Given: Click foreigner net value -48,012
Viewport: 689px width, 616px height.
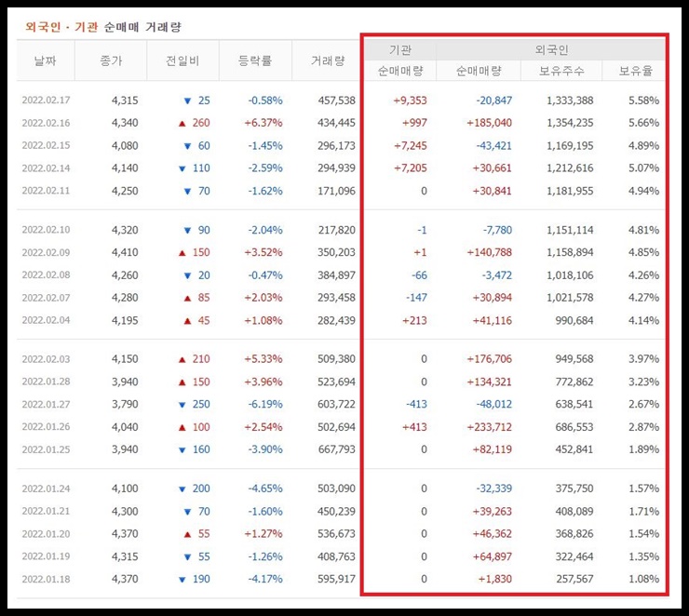Looking at the screenshot, I should [493, 405].
